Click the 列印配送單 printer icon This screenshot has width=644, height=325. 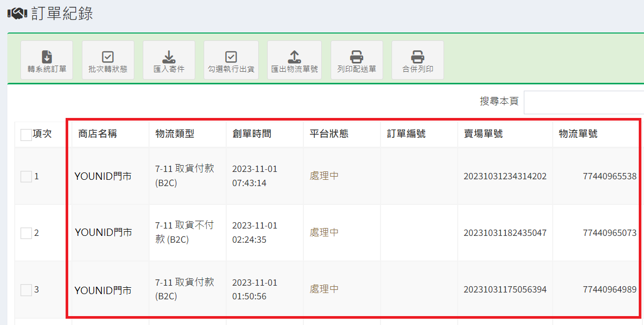(356, 57)
